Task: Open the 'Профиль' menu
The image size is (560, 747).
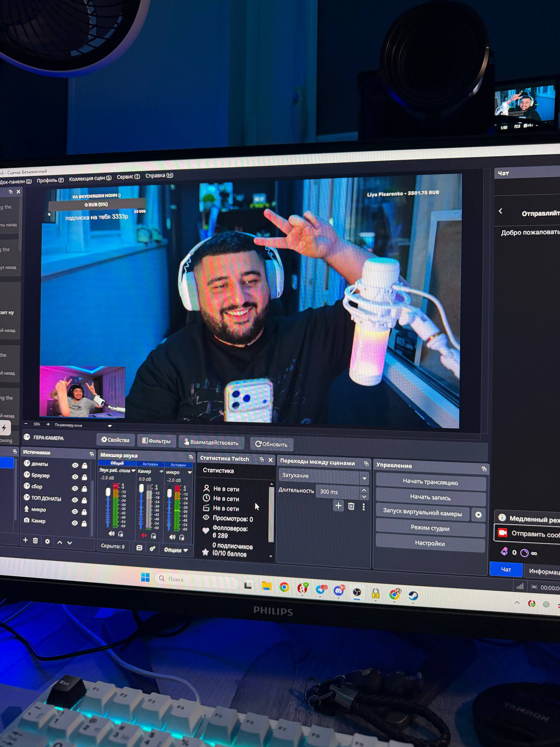Action: coord(50,180)
